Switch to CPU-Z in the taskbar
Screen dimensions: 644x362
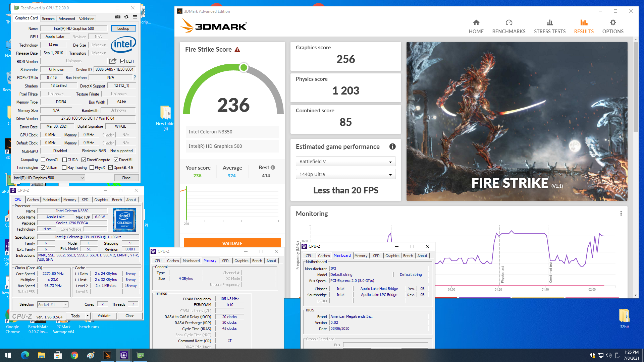point(124,355)
